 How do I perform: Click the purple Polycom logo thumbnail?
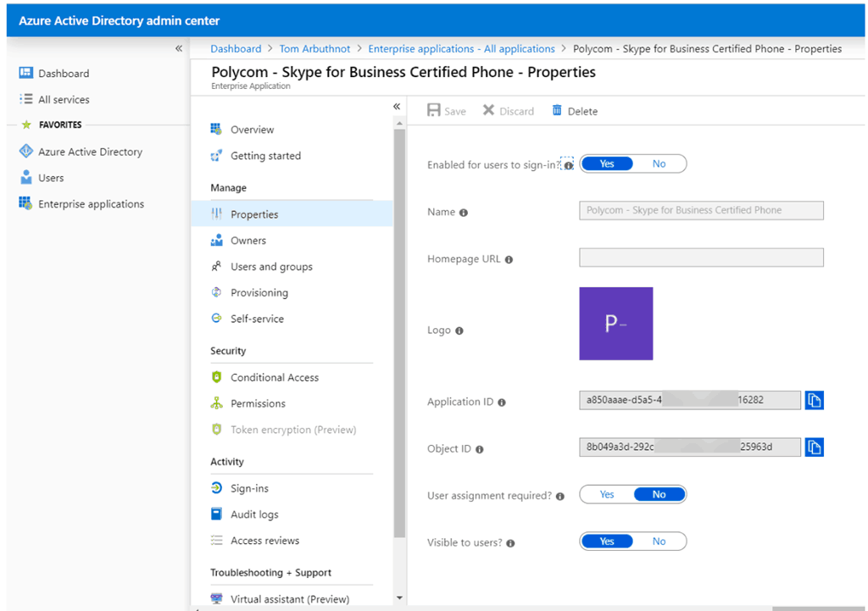point(616,324)
